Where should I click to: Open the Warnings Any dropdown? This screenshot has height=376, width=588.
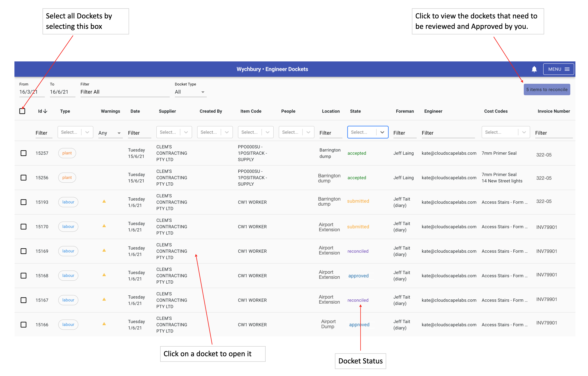coord(110,133)
